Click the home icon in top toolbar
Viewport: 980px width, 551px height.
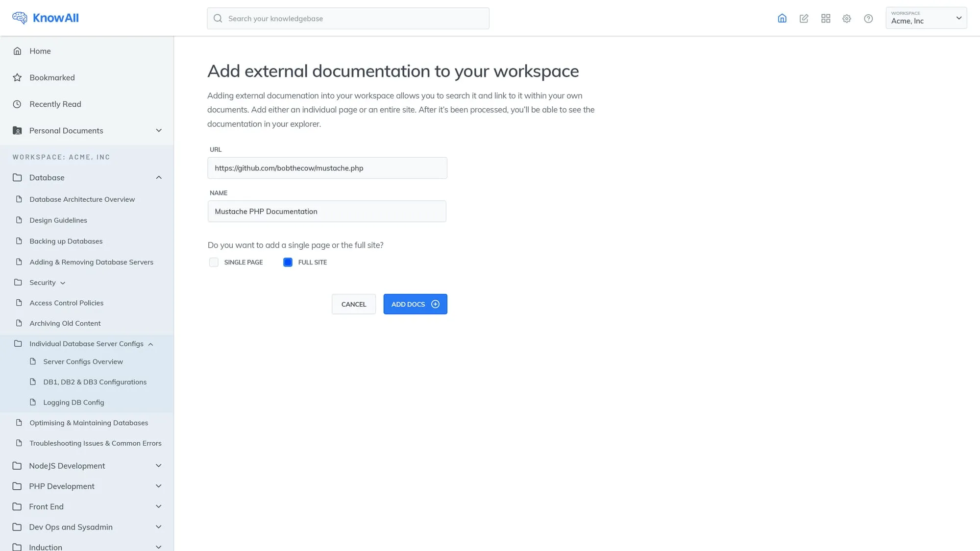pos(782,19)
